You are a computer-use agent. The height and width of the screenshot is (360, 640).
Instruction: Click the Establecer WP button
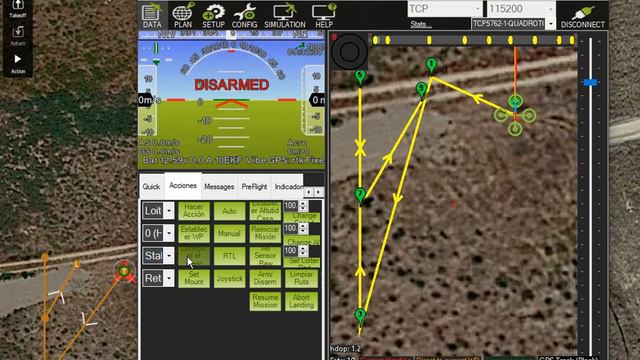194,233
